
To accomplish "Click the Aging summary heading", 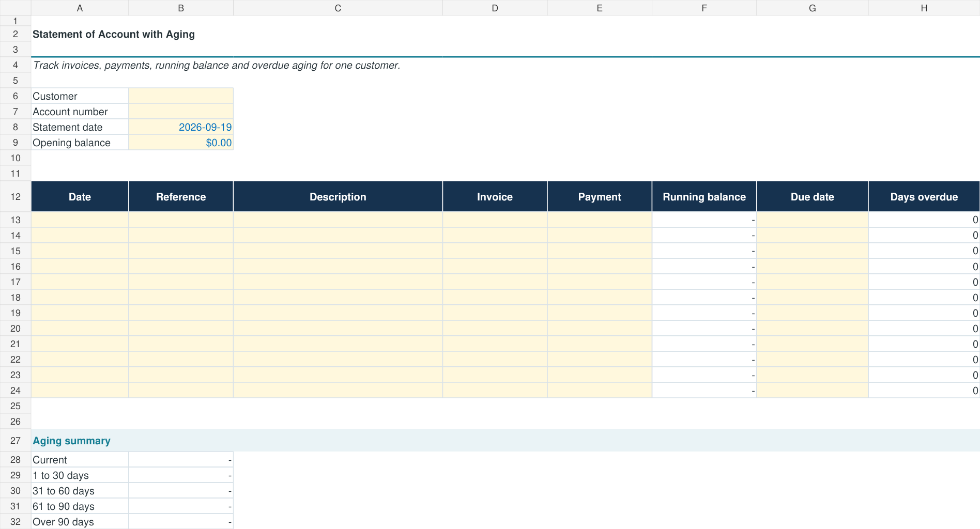I will tap(71, 441).
